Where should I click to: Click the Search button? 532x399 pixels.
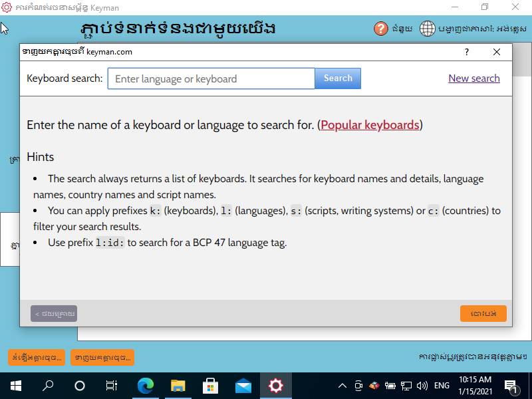pyautogui.click(x=338, y=78)
